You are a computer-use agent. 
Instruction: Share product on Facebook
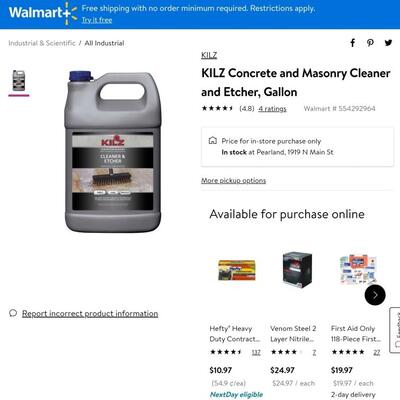tap(353, 43)
